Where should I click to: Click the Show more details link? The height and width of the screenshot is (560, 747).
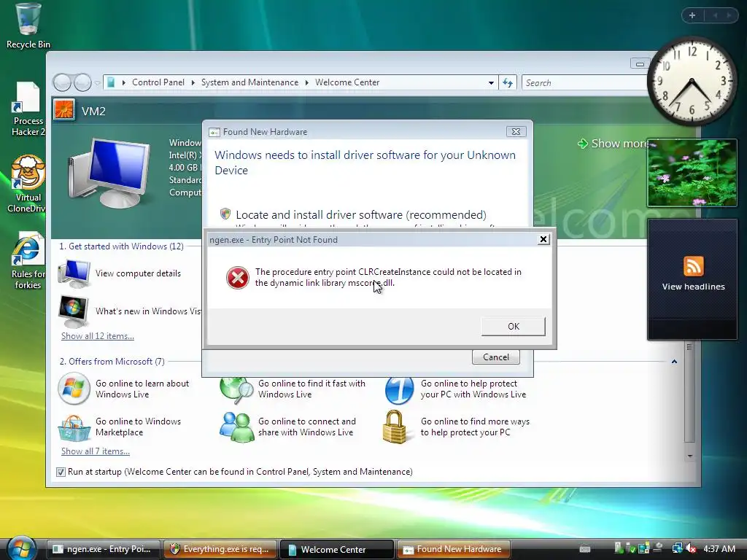(x=612, y=144)
